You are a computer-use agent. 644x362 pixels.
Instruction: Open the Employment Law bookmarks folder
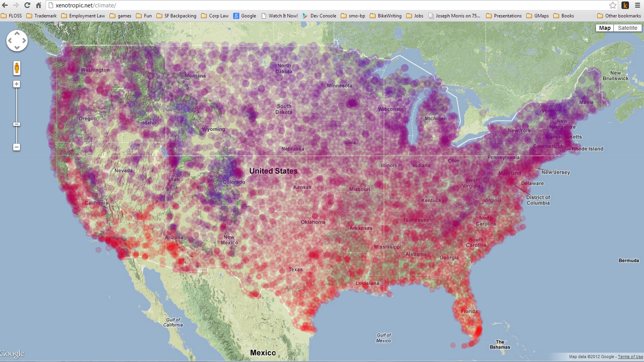[x=83, y=16]
